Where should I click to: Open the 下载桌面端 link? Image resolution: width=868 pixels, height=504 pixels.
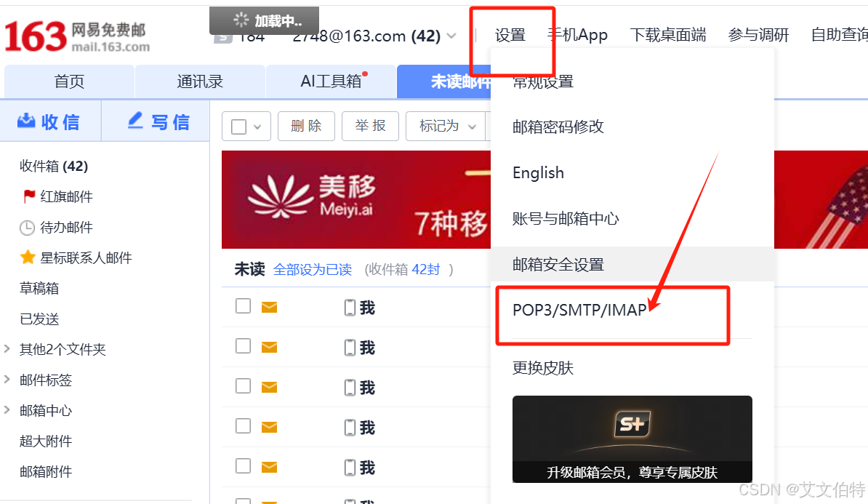pyautogui.click(x=668, y=36)
